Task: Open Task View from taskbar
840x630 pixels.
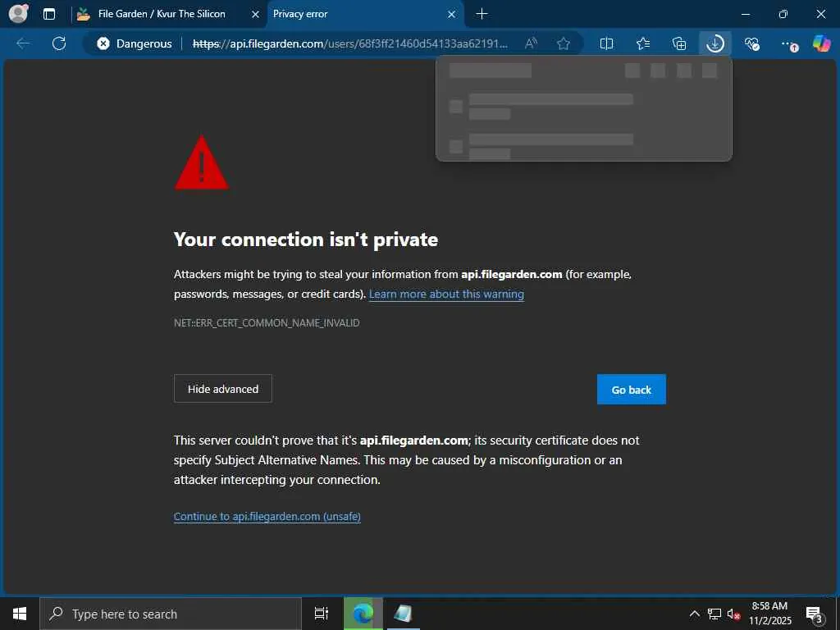Action: [x=321, y=614]
